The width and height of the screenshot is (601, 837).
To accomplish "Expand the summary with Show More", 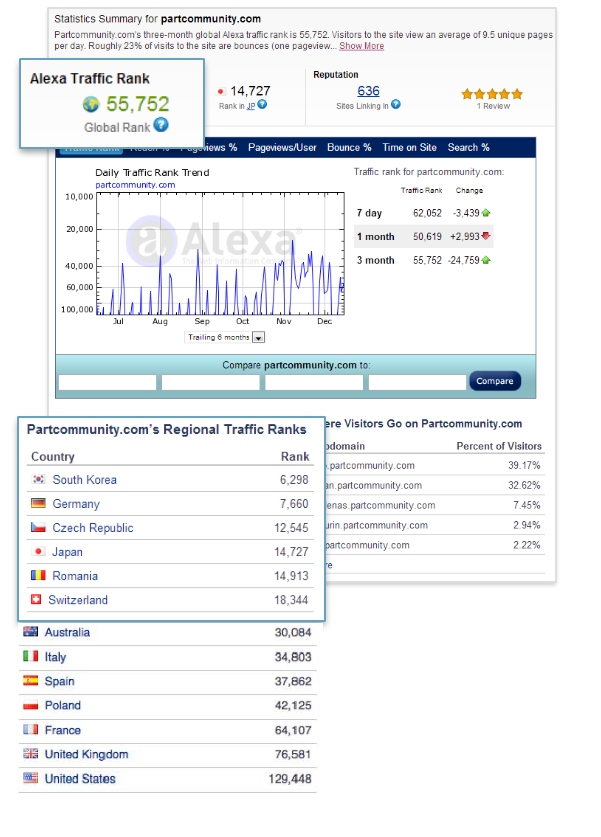I will [361, 46].
